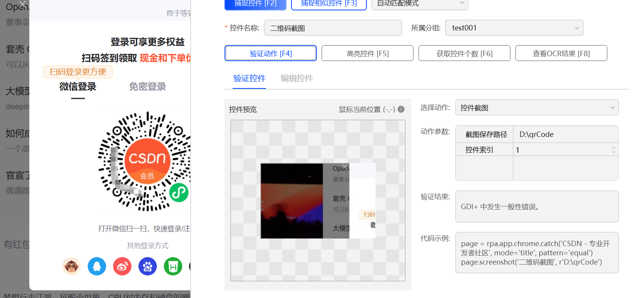Log in with the Baidu paw icon
Image resolution: width=644 pixels, height=298 pixels.
[x=148, y=266]
